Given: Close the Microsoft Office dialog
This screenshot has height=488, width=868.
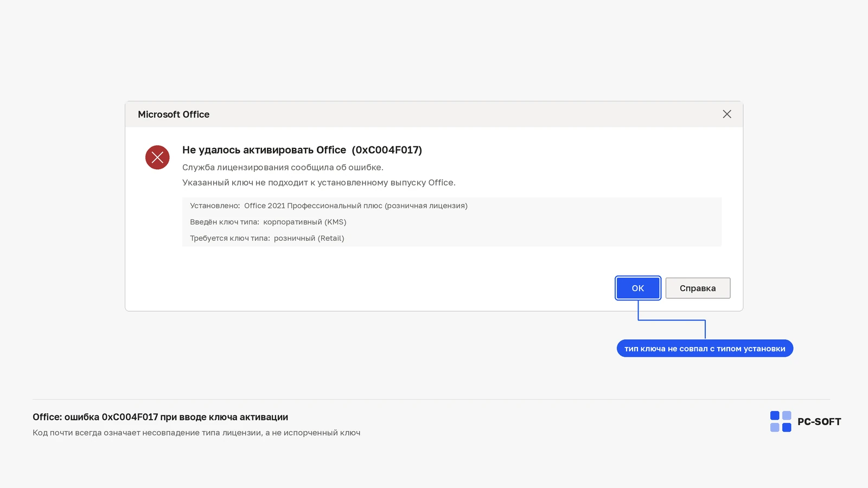Looking at the screenshot, I should click(x=727, y=114).
